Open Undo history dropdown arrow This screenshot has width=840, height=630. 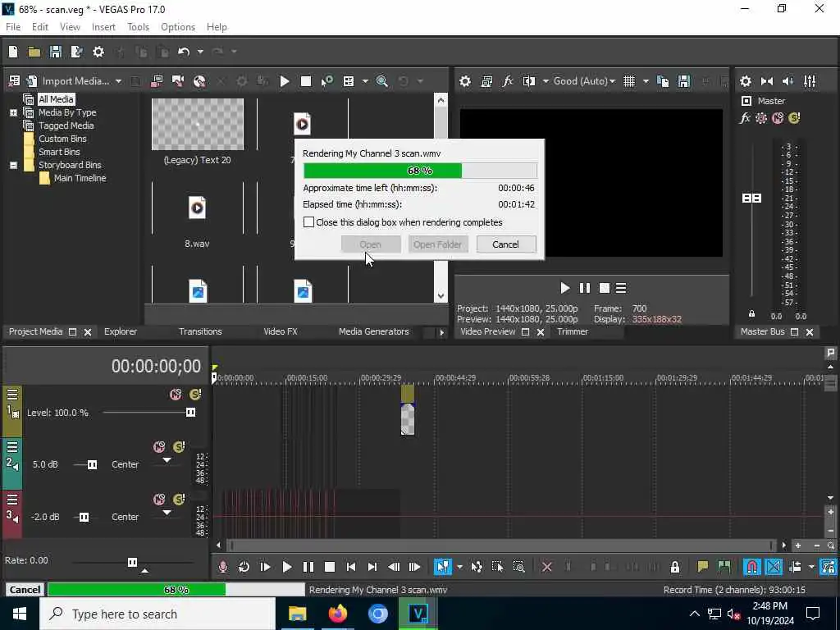point(200,52)
